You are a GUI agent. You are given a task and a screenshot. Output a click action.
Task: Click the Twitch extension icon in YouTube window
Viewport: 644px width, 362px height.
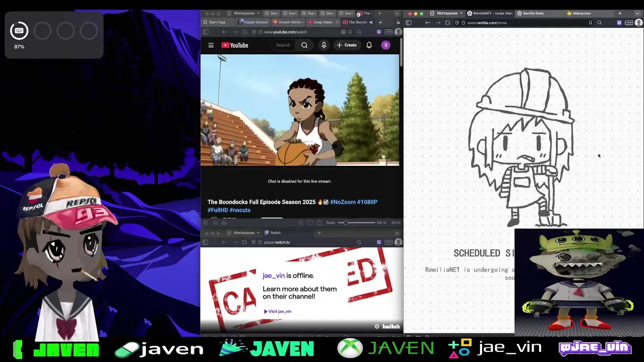coord(379,32)
